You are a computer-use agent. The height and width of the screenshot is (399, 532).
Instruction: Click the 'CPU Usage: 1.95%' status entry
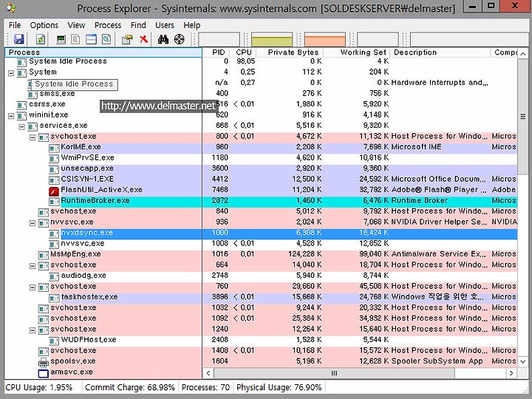[x=39, y=387]
